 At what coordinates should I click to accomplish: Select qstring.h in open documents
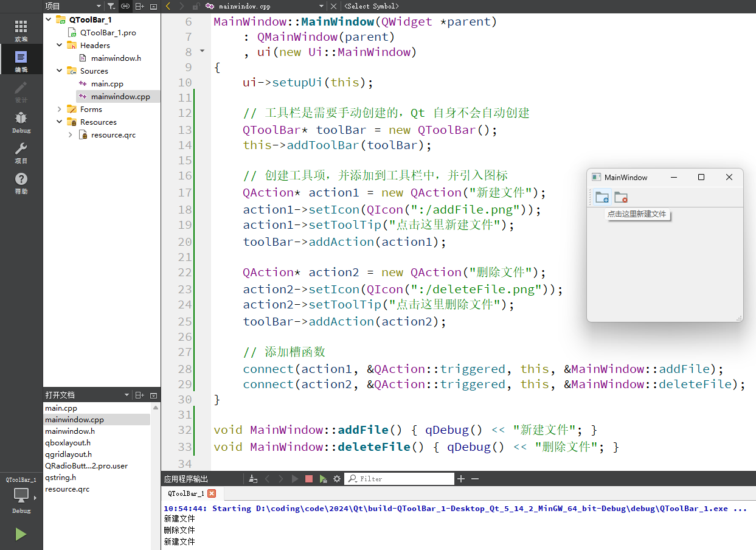pos(60,477)
